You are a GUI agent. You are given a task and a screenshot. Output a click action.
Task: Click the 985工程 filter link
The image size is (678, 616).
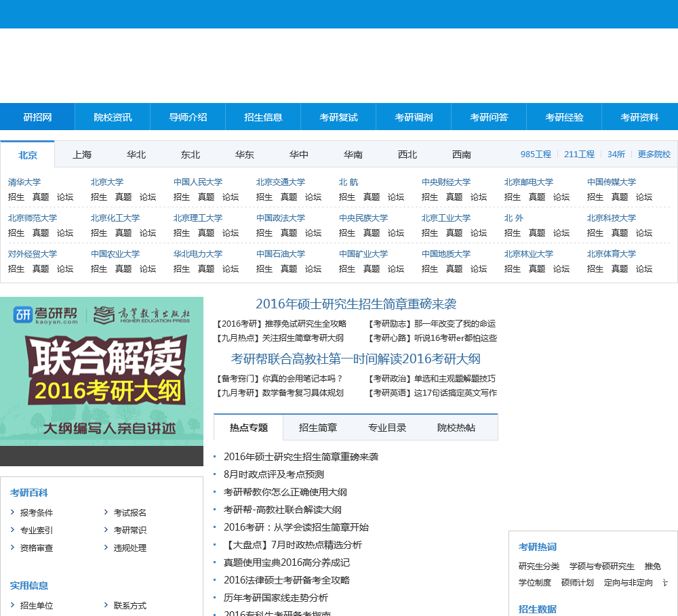coord(536,155)
